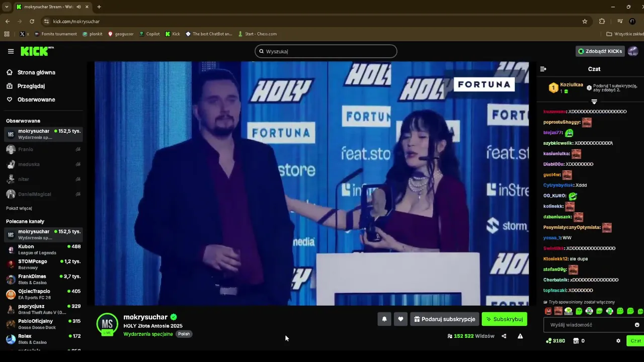Click the KICK logo
This screenshot has width=644, height=362.
click(x=37, y=51)
